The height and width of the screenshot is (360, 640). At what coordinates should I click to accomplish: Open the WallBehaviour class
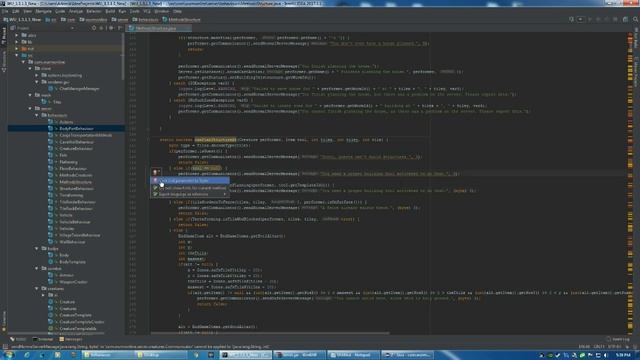point(72,242)
